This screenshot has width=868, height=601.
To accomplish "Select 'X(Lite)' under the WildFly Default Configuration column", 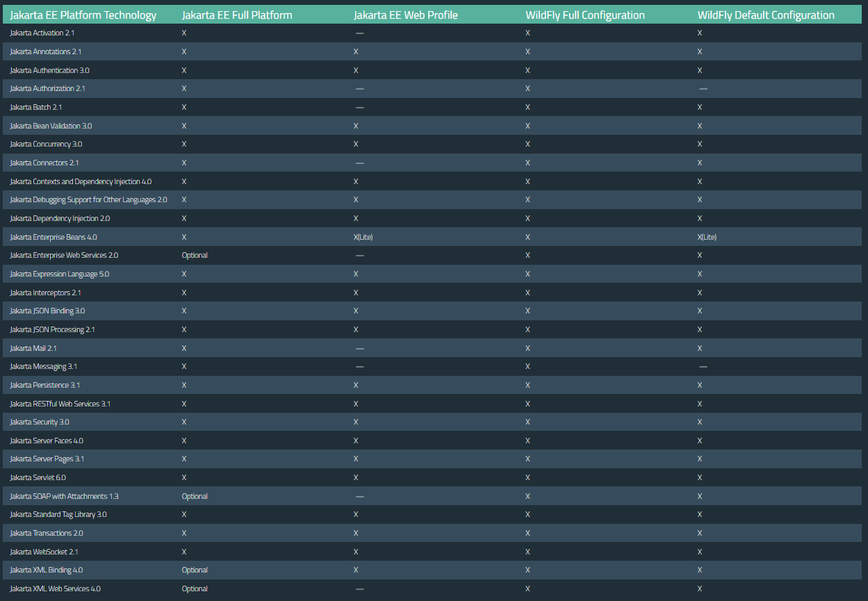I will click(x=707, y=237).
